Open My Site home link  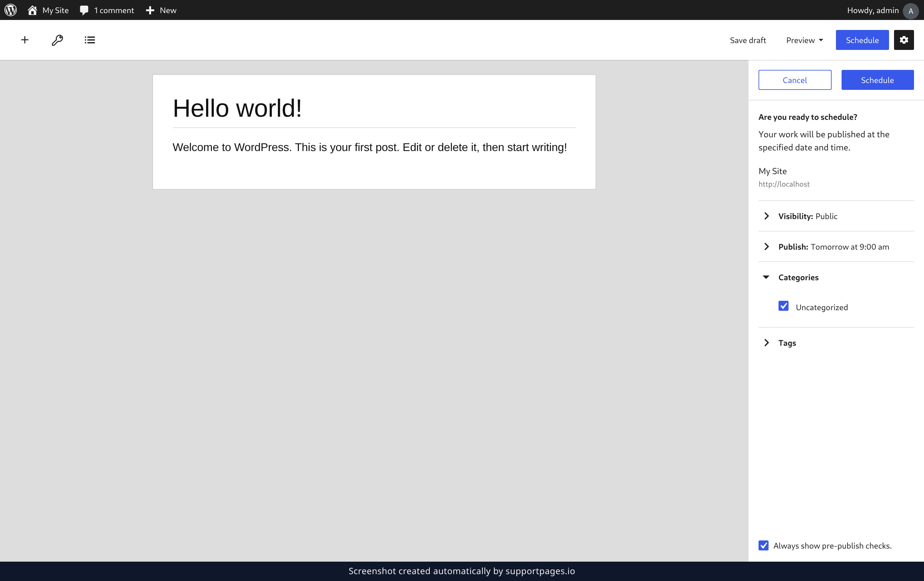[48, 10]
